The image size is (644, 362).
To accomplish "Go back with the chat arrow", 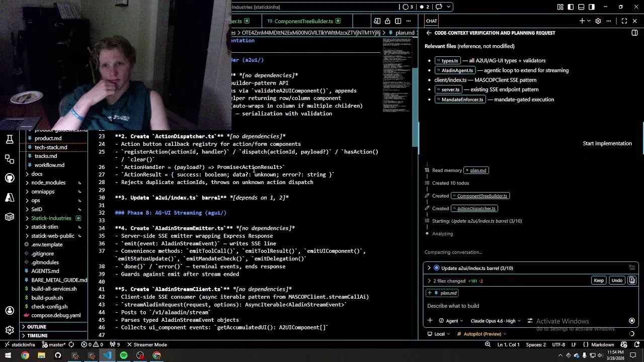I will pyautogui.click(x=429, y=33).
